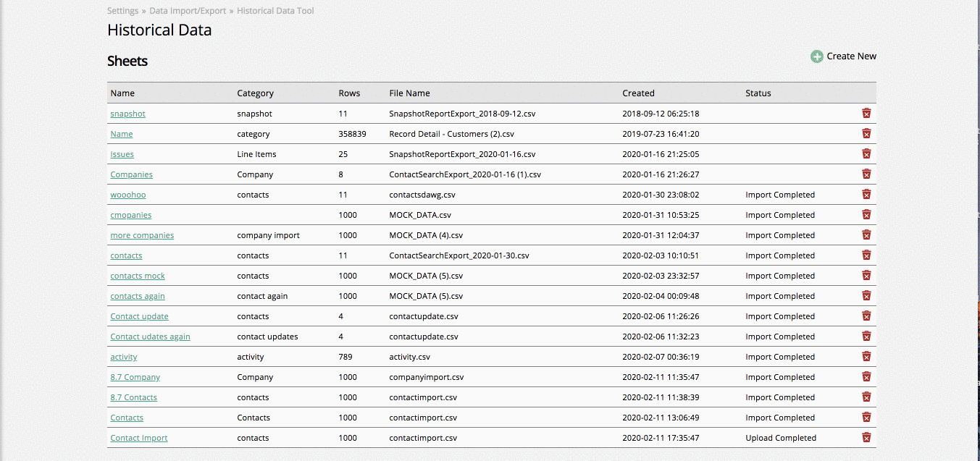The width and height of the screenshot is (980, 461).
Task: Delete the activity sheet entry
Action: coord(866,357)
